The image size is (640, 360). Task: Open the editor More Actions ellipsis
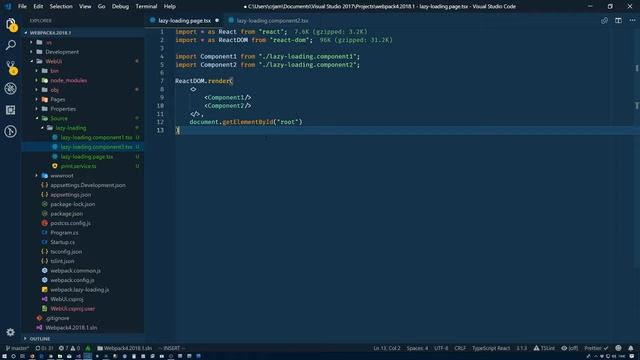pos(632,20)
